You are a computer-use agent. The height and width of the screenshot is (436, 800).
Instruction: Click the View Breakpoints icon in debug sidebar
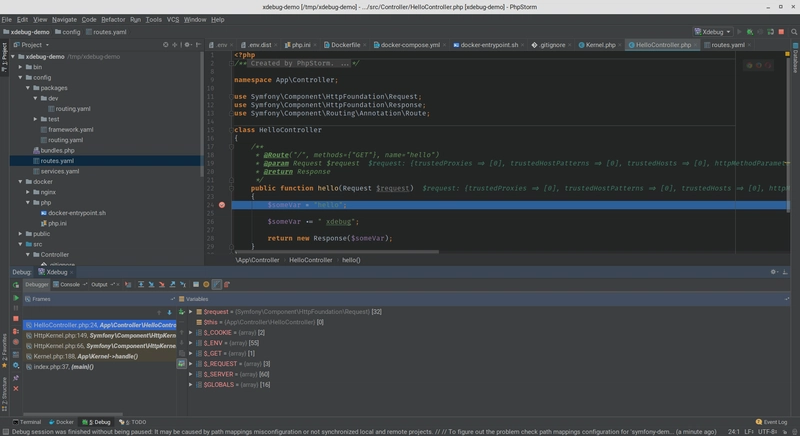[x=16, y=331]
